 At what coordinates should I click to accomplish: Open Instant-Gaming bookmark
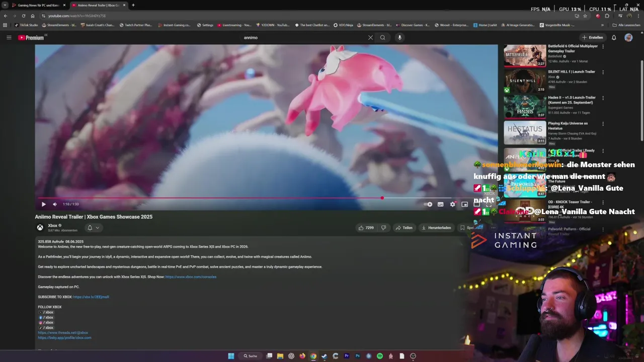point(175,25)
